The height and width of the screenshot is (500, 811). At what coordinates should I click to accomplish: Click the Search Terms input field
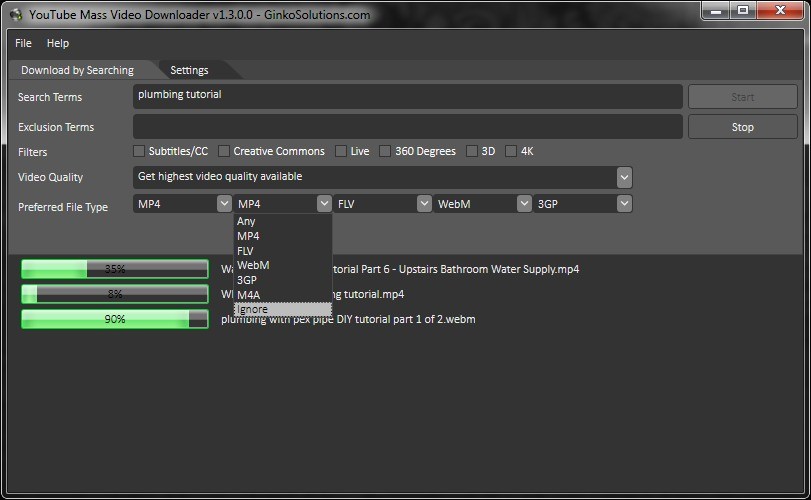(408, 97)
